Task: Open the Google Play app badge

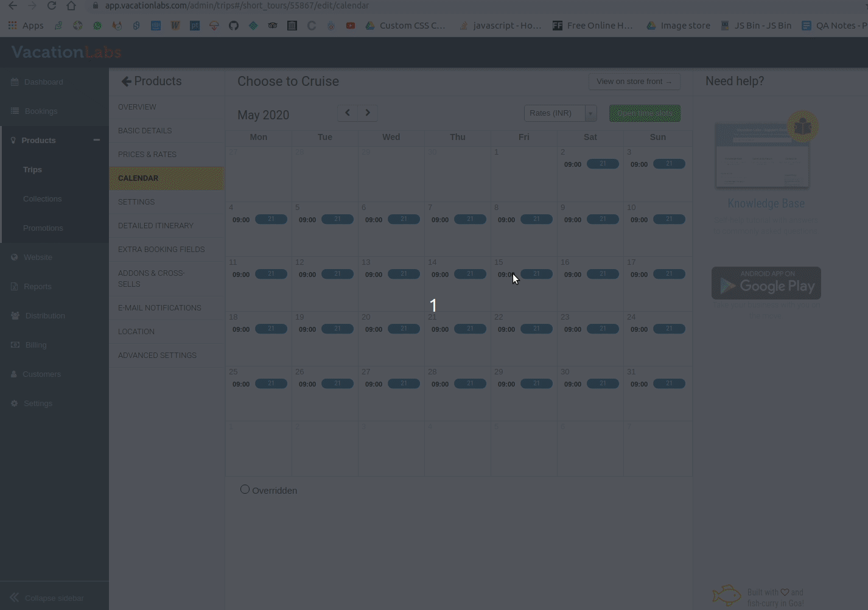Action: (766, 283)
